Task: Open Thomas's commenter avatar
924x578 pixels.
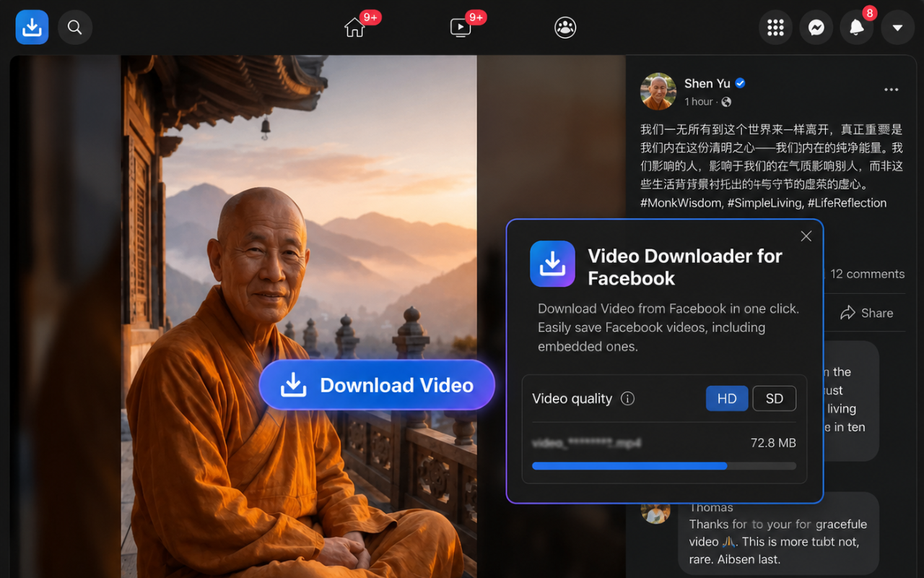Action: pyautogui.click(x=655, y=512)
